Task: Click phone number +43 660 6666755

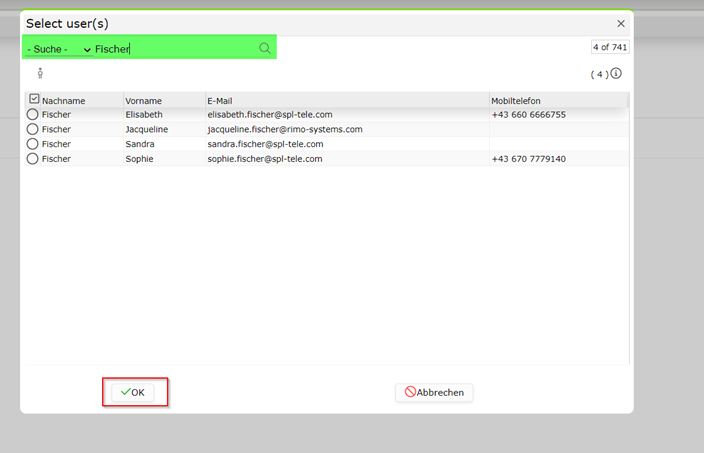Action: (528, 114)
